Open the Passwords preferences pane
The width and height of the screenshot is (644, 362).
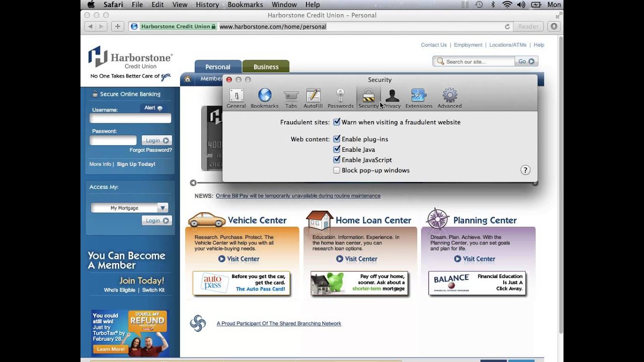click(341, 98)
